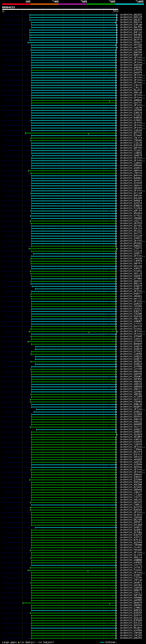The image size is (146, 644).
Task: Select hit label UniRef100_B4MY40
Action: point(131,175)
